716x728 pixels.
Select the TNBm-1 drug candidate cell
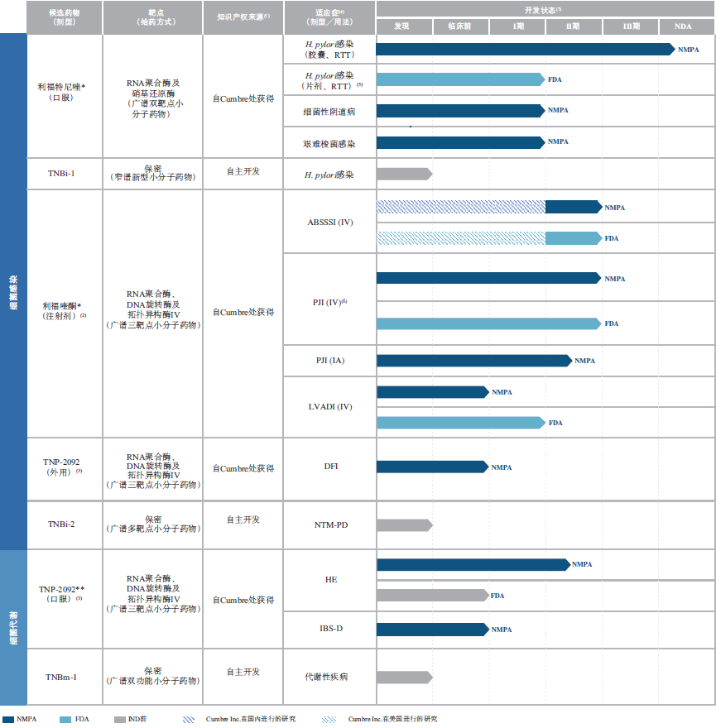click(x=65, y=678)
